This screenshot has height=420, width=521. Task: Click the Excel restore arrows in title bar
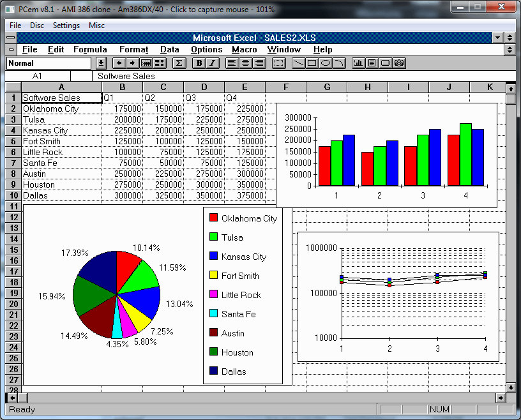(510, 38)
